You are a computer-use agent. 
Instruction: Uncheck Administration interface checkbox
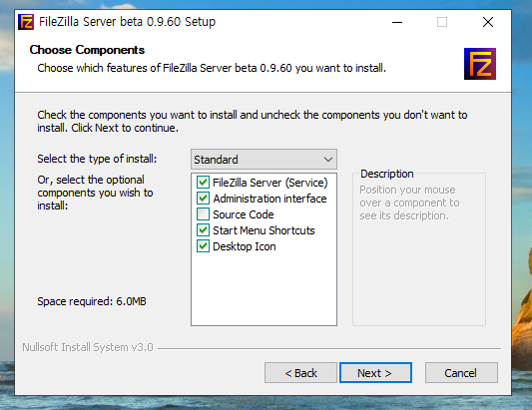203,199
